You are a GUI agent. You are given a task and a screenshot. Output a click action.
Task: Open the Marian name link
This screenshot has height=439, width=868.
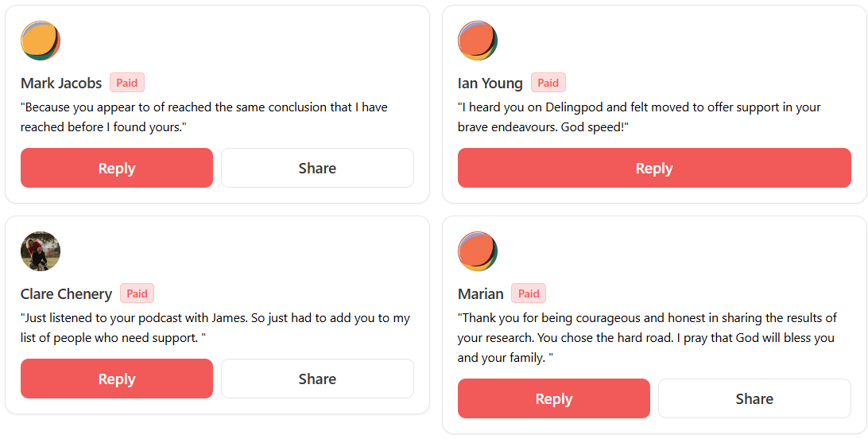481,293
